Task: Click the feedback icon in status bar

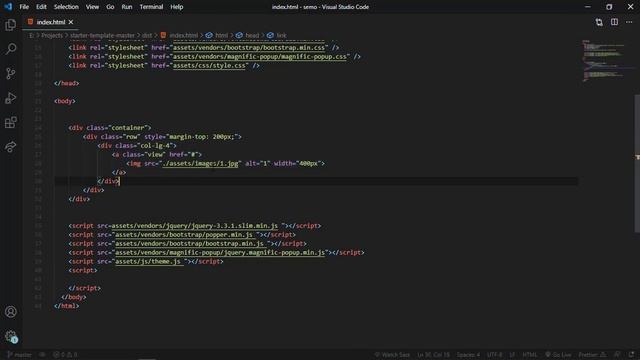Action: click(x=617, y=355)
